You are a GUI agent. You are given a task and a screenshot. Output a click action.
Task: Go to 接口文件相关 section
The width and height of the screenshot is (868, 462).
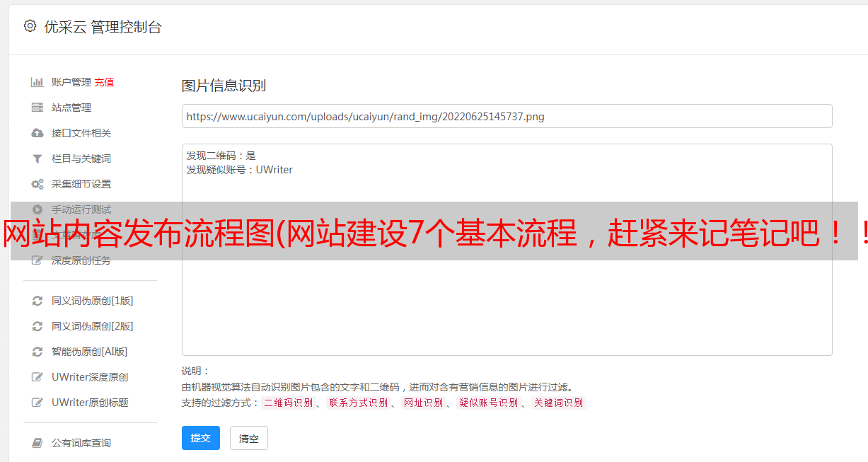point(81,133)
